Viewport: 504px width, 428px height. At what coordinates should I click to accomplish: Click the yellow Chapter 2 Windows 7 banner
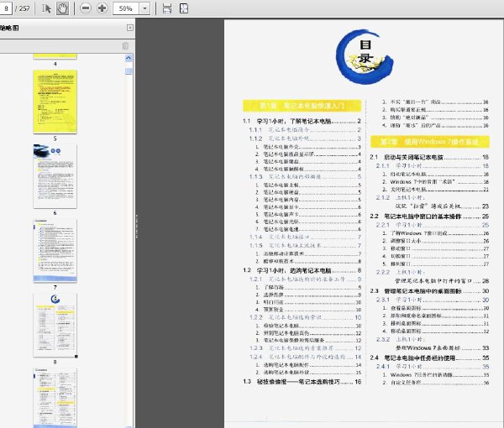(x=430, y=142)
